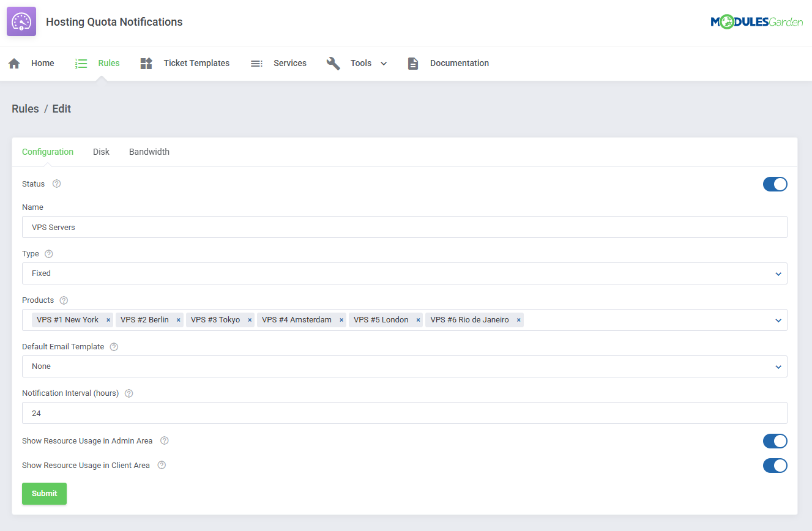Switch to the Disk tab
Viewport: 812px width, 531px height.
pyautogui.click(x=101, y=151)
